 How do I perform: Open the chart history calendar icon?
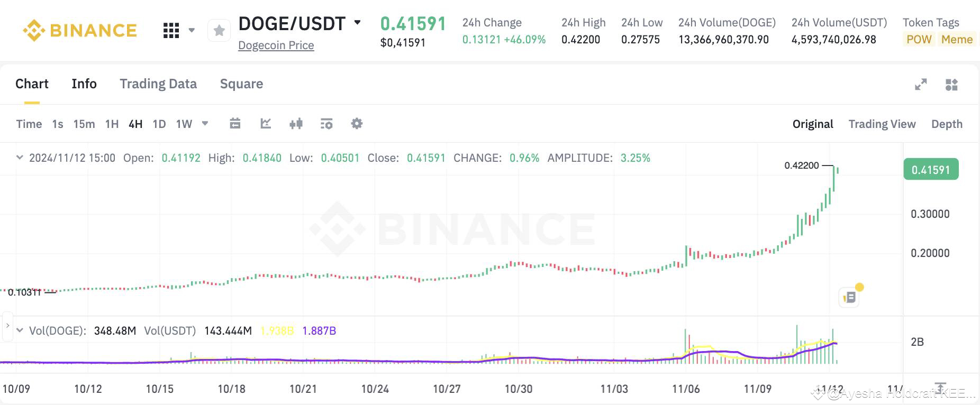[235, 123]
